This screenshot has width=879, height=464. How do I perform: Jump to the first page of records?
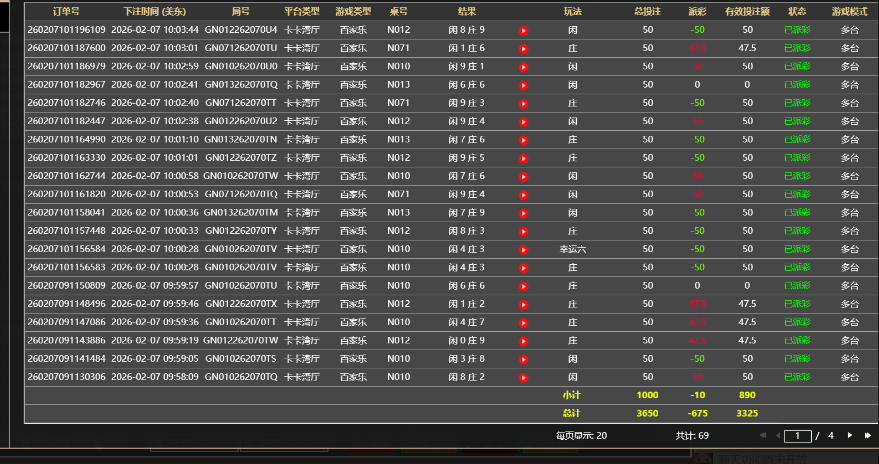tap(763, 435)
